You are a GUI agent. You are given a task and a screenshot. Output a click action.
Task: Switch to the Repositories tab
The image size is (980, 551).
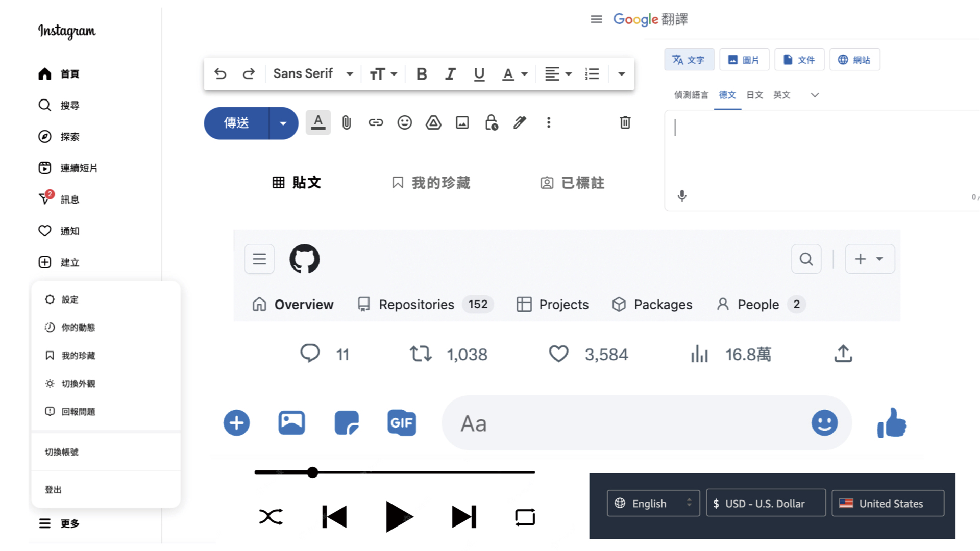point(416,305)
